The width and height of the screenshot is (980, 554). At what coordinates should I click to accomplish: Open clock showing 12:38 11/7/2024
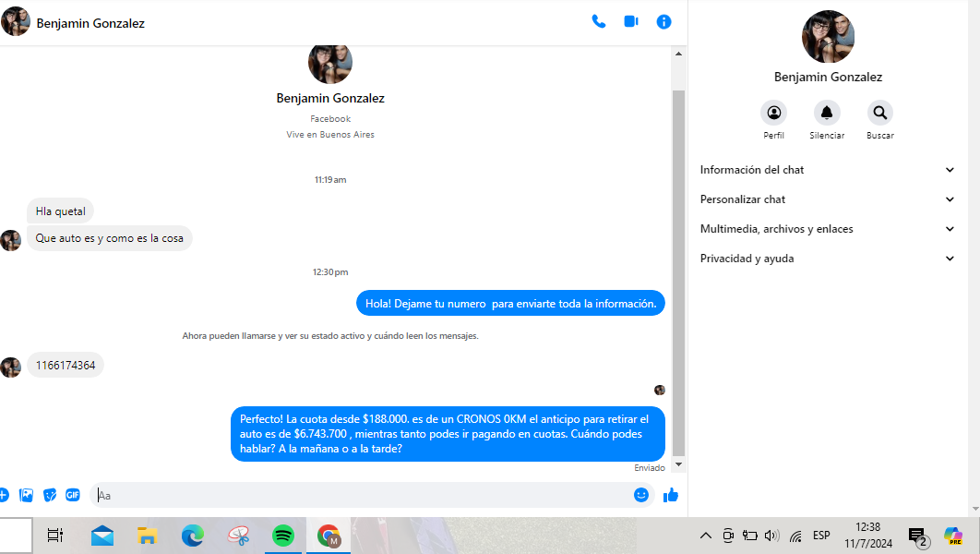pyautogui.click(x=868, y=536)
